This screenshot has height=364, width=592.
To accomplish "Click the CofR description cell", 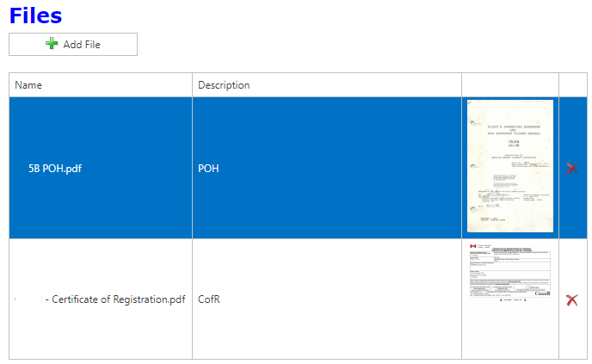I will (209, 300).
